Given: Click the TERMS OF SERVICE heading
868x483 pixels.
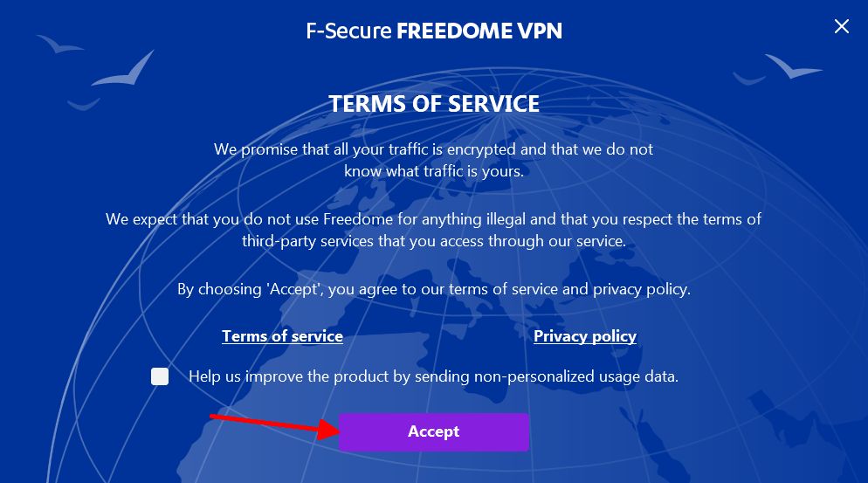Looking at the screenshot, I should coord(434,104).
